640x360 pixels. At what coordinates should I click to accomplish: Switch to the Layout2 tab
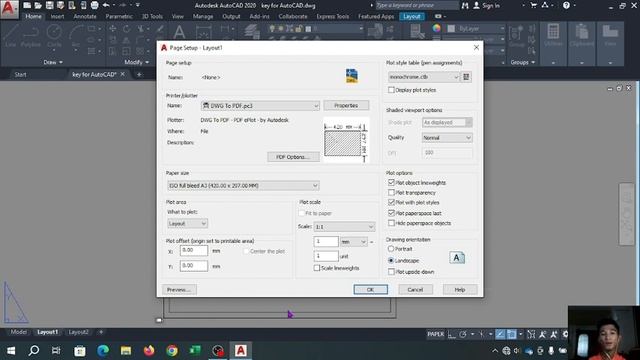pos(78,332)
